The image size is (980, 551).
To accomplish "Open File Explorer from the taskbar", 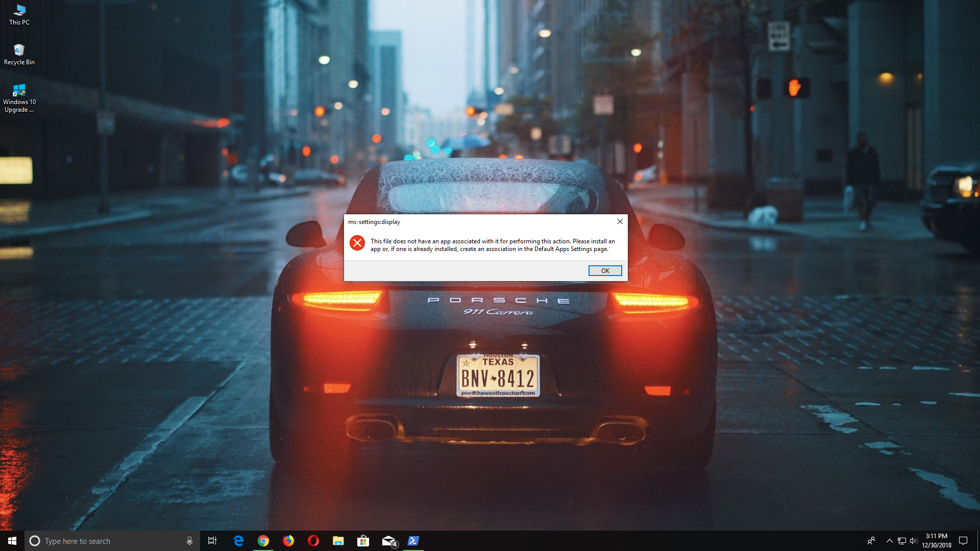I will (338, 541).
